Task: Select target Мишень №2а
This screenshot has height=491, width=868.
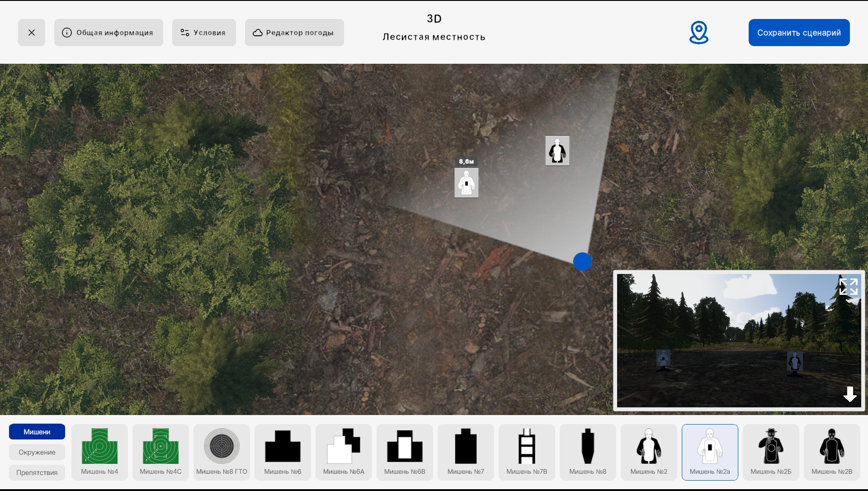Action: pos(710,452)
